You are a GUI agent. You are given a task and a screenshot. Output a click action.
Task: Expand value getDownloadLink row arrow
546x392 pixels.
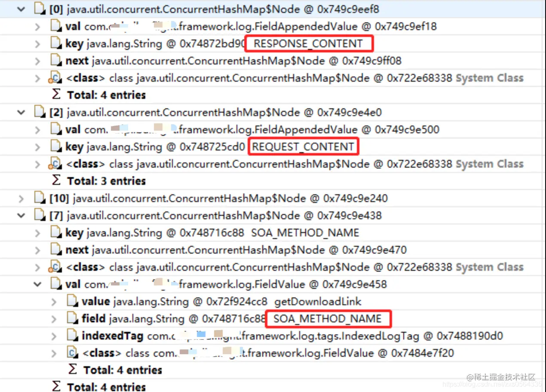pos(54,302)
